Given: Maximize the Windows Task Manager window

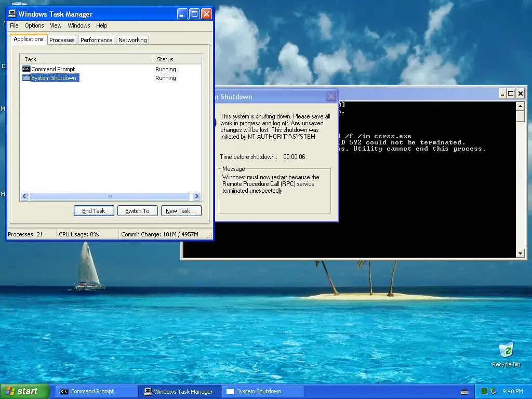Looking at the screenshot, I should (x=194, y=14).
